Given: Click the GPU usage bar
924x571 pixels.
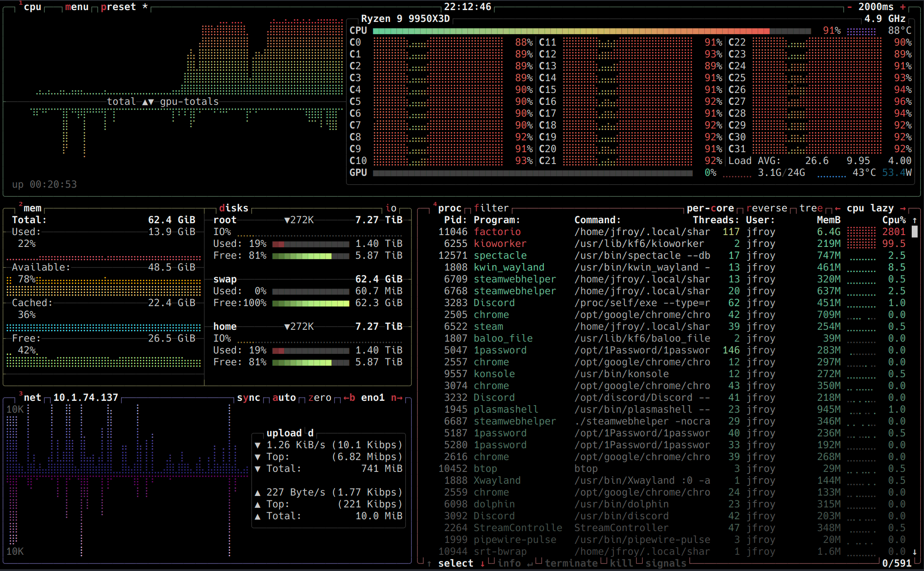Looking at the screenshot, I should pyautogui.click(x=532, y=173).
